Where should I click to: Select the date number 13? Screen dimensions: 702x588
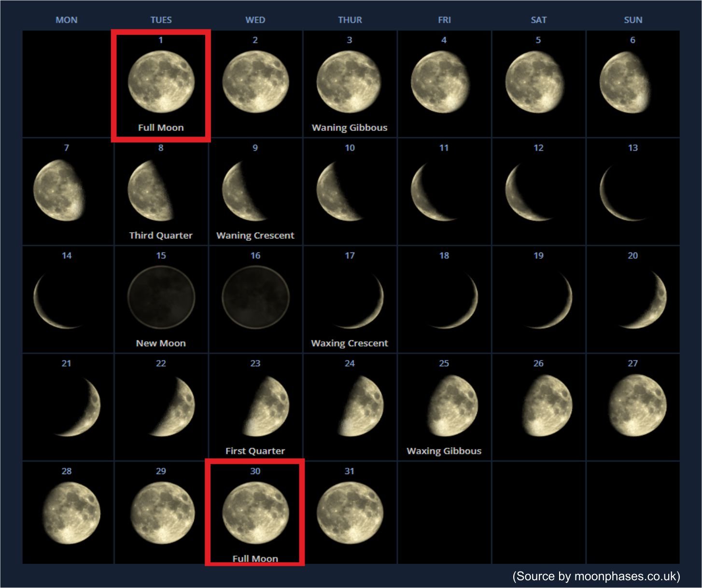pyautogui.click(x=633, y=148)
